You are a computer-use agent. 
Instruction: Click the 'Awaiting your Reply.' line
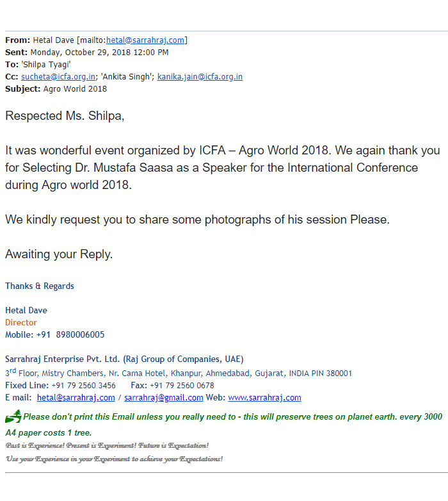pyautogui.click(x=59, y=254)
